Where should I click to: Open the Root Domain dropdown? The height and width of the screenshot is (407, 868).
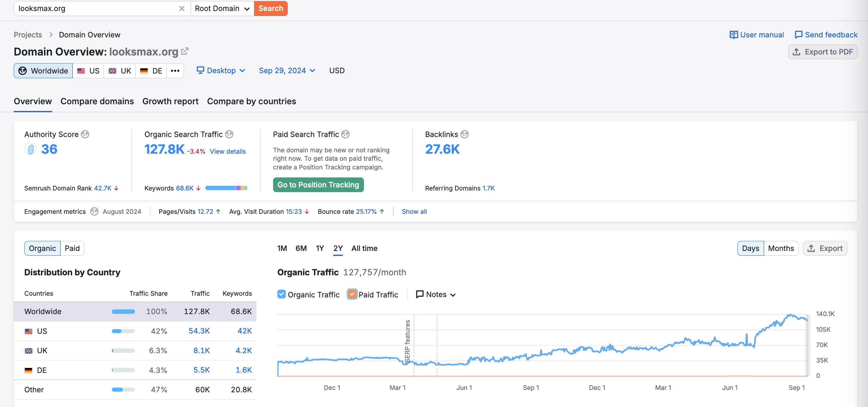click(222, 8)
